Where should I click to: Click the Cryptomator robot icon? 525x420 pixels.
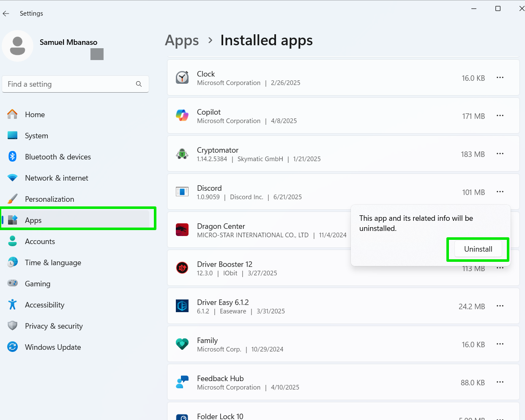[x=182, y=154]
